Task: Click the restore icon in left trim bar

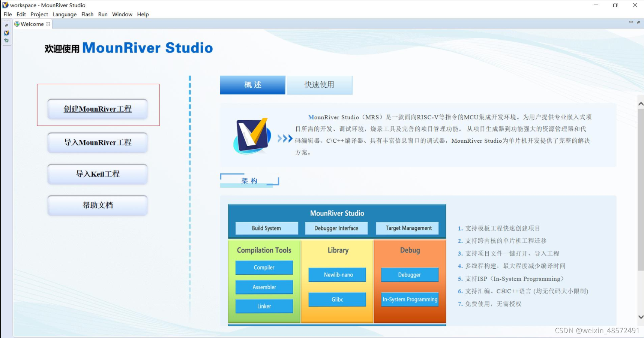Action: point(6,25)
